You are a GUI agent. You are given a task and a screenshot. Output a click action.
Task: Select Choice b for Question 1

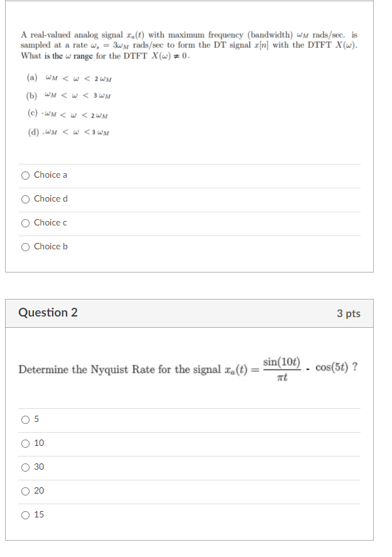tap(25, 246)
